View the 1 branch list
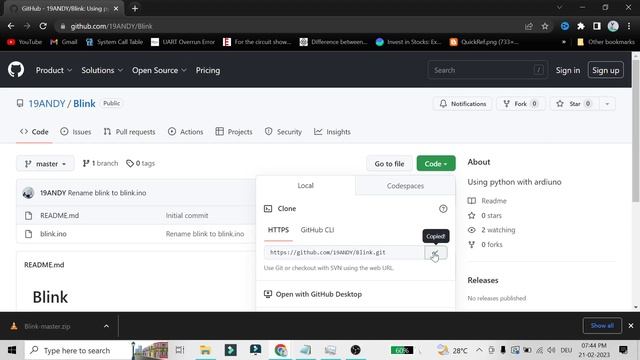This screenshot has height=360, width=640. [x=100, y=163]
